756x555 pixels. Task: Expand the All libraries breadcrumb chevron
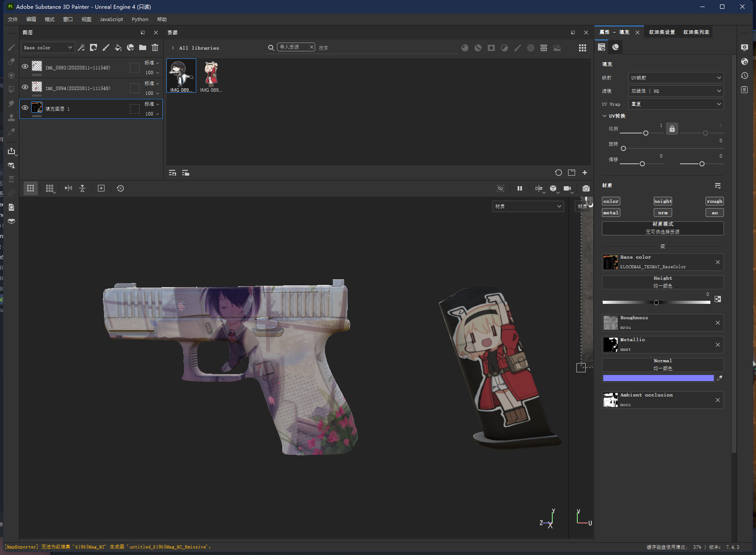(x=173, y=48)
